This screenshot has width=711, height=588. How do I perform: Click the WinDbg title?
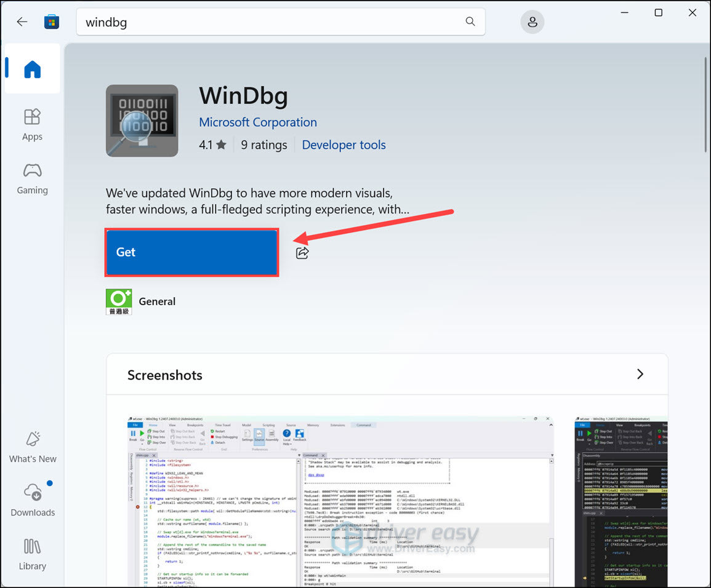point(244,96)
